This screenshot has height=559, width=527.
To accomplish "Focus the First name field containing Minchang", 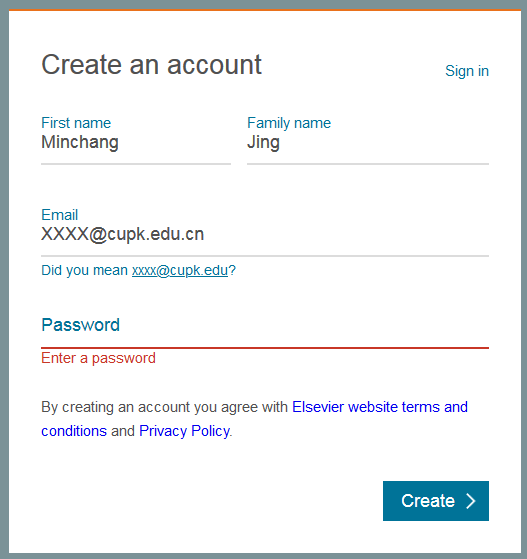I will [x=136, y=142].
